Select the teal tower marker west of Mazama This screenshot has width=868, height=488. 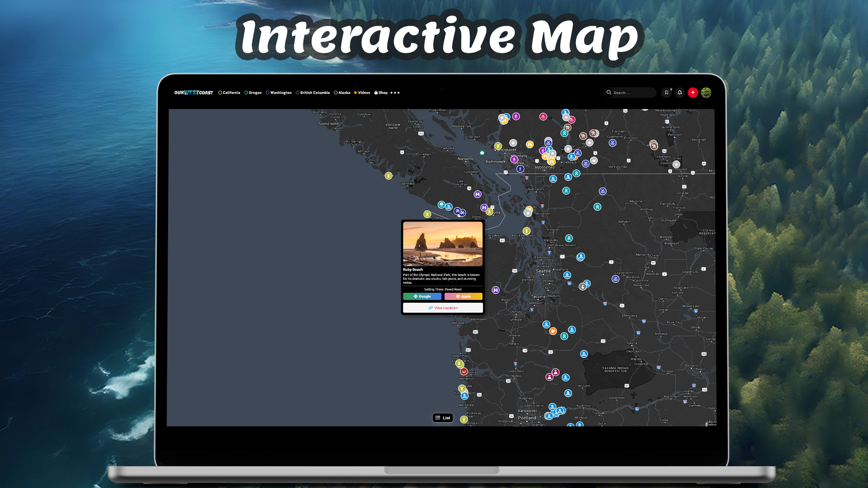[x=598, y=207]
